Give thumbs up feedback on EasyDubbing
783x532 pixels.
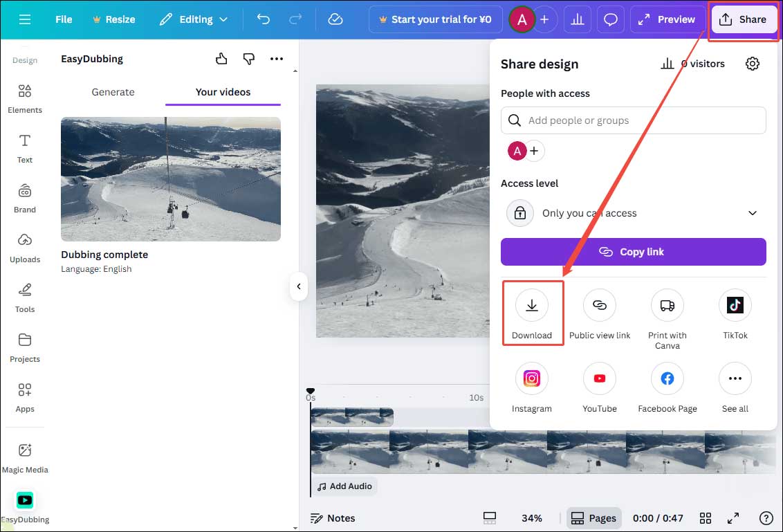click(x=221, y=59)
